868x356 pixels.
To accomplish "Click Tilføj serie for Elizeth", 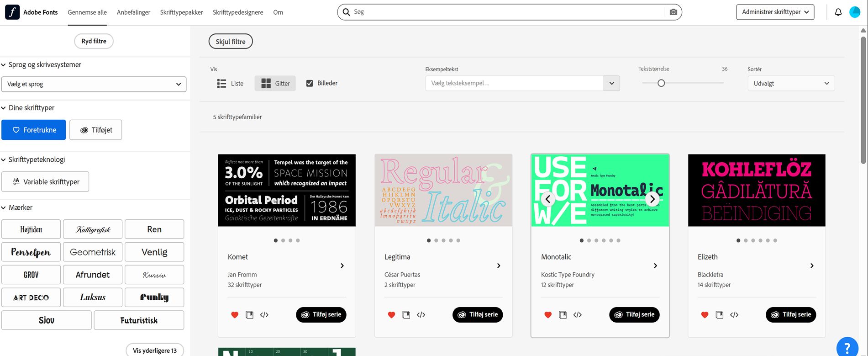I will coord(791,315).
